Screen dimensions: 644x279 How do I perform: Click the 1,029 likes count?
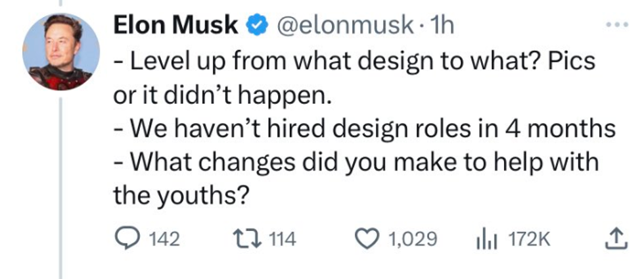(x=413, y=238)
